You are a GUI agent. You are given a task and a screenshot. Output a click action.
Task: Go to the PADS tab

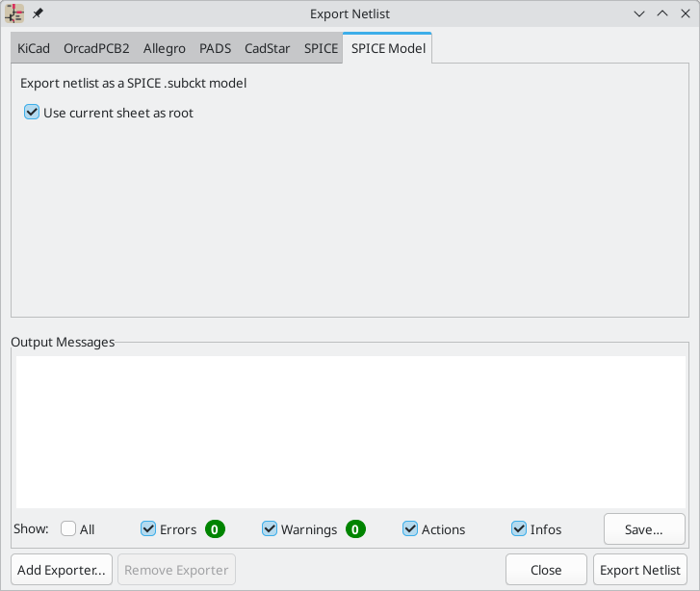click(x=215, y=48)
